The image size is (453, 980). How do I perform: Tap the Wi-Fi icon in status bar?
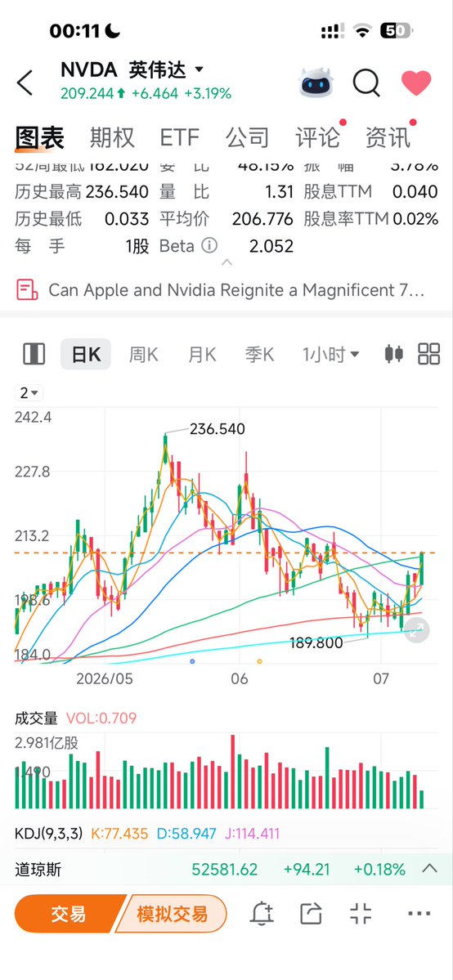361,30
